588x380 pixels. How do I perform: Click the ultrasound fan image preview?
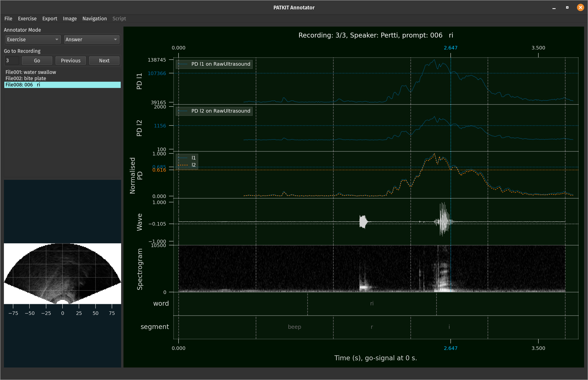(x=62, y=274)
